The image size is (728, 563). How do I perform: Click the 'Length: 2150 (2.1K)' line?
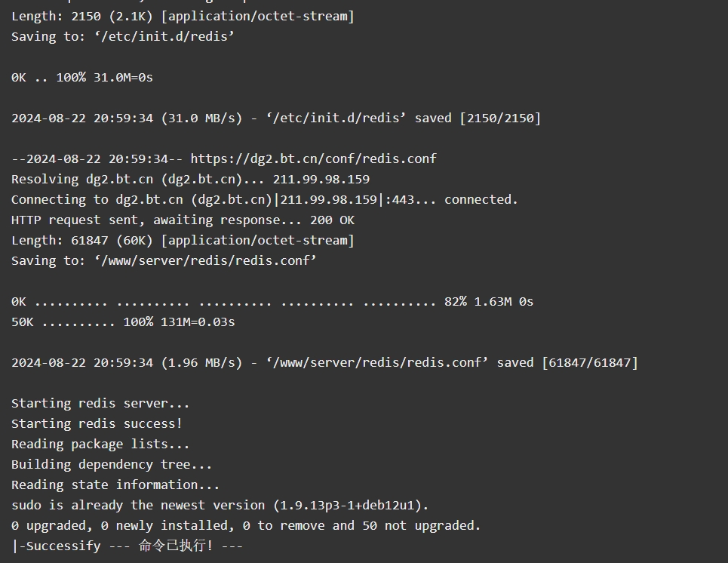coord(183,17)
